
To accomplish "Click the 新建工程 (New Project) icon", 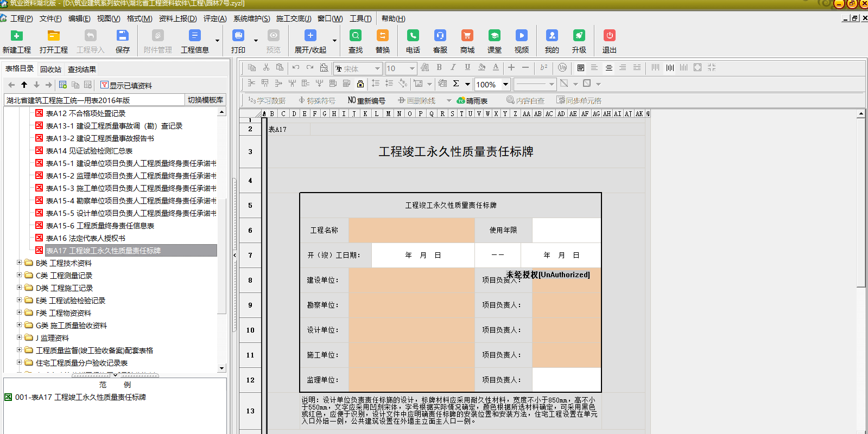I will pyautogui.click(x=17, y=36).
